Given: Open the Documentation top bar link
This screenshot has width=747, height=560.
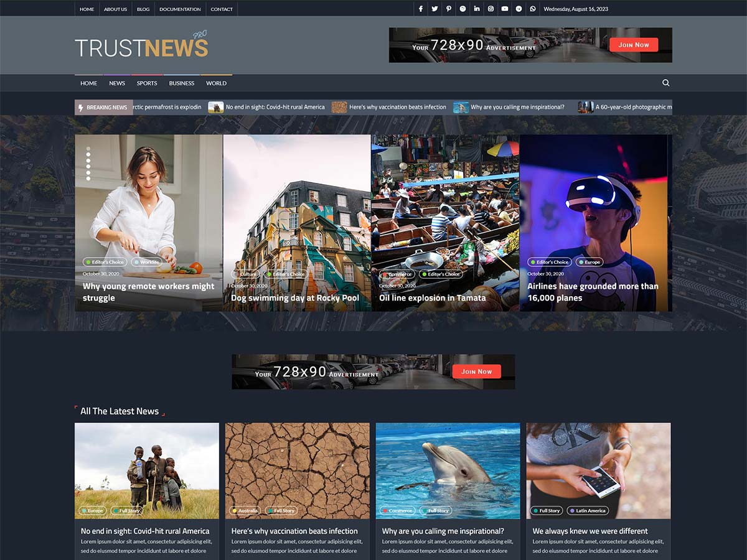Looking at the screenshot, I should (180, 9).
